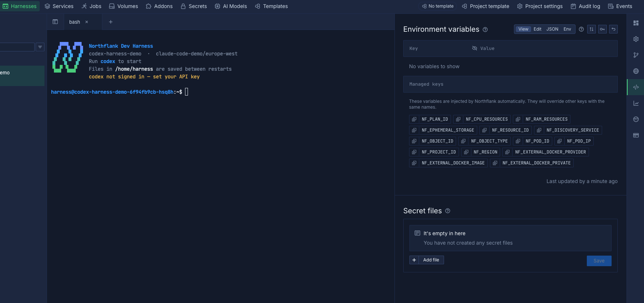
Task: Open the Secrets navigation item
Action: (x=194, y=6)
